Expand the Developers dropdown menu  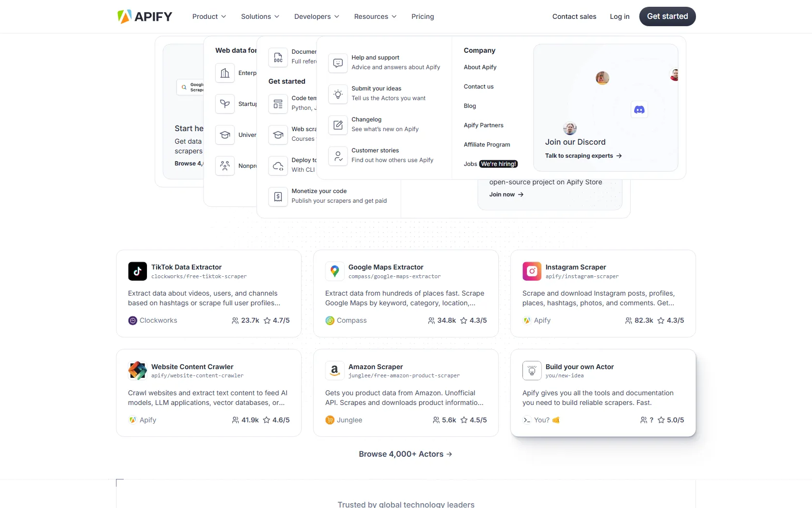point(317,16)
